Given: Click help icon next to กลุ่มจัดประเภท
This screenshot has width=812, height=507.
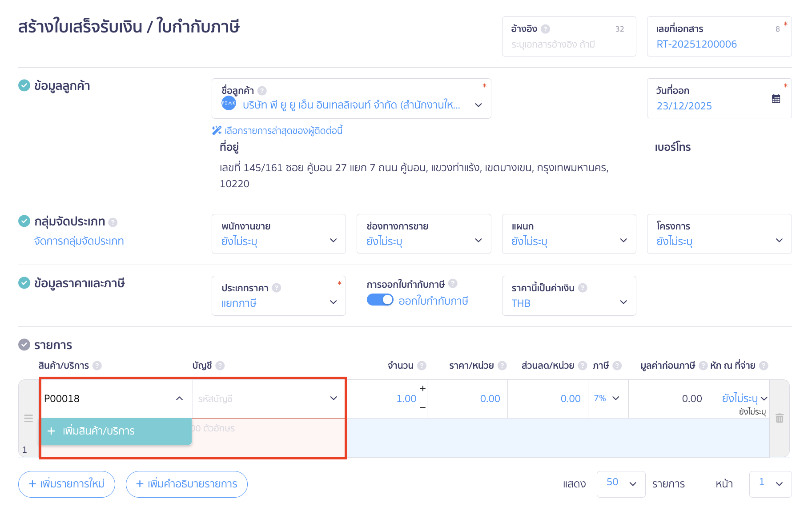Looking at the screenshot, I should (113, 222).
